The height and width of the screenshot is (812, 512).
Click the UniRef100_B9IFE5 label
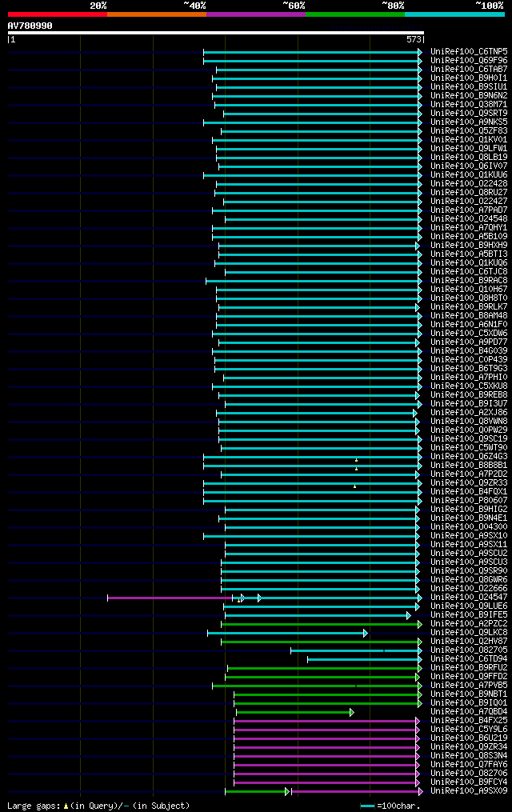coord(469,615)
